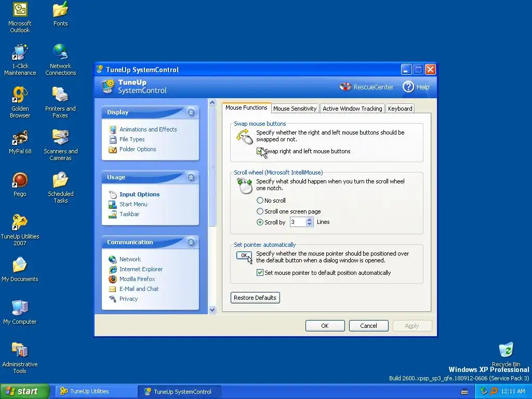Open Folder Options icon in Display panel
The image size is (532, 399).
(x=113, y=149)
